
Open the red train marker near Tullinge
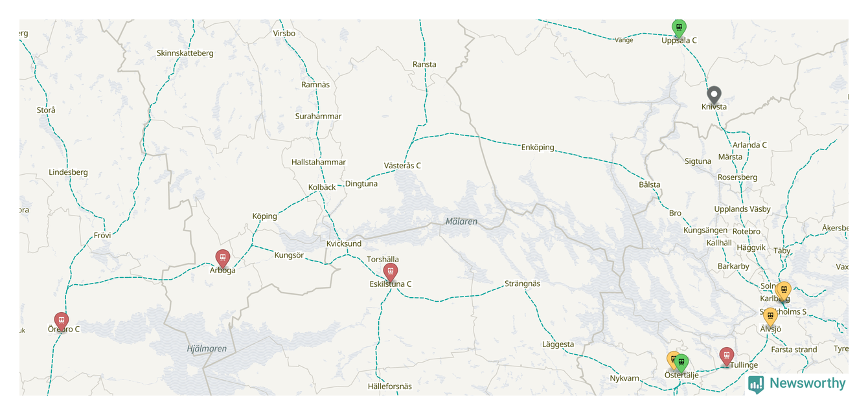point(727,357)
